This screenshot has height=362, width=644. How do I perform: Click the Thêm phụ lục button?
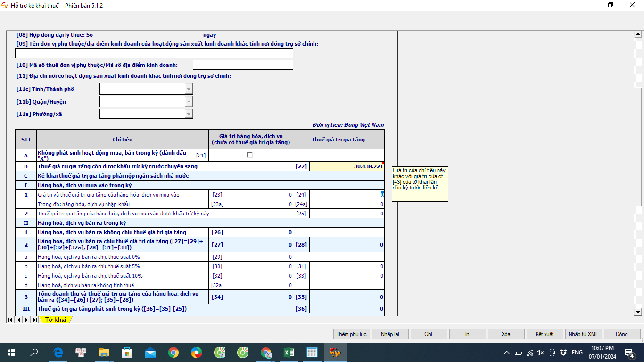351,334
